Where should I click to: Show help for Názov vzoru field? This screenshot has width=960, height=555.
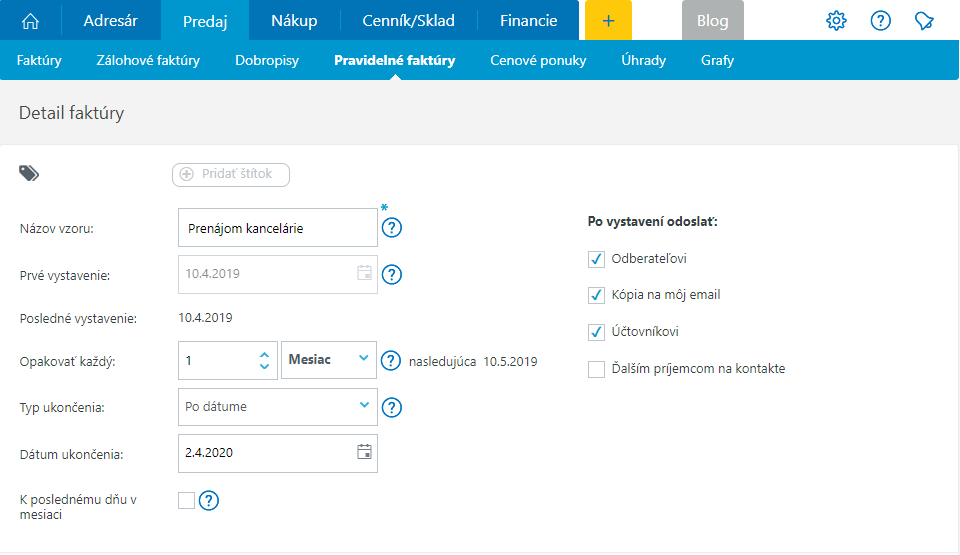[392, 228]
